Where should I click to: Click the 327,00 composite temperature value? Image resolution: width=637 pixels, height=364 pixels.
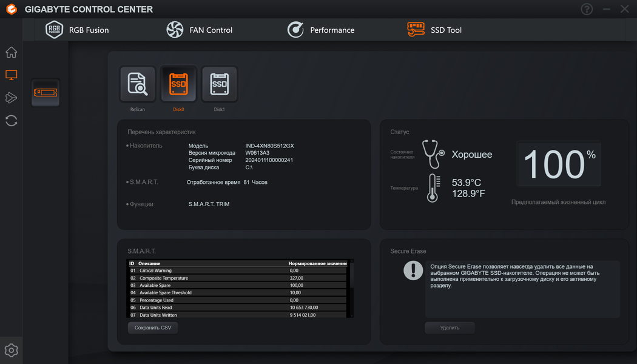296,278
